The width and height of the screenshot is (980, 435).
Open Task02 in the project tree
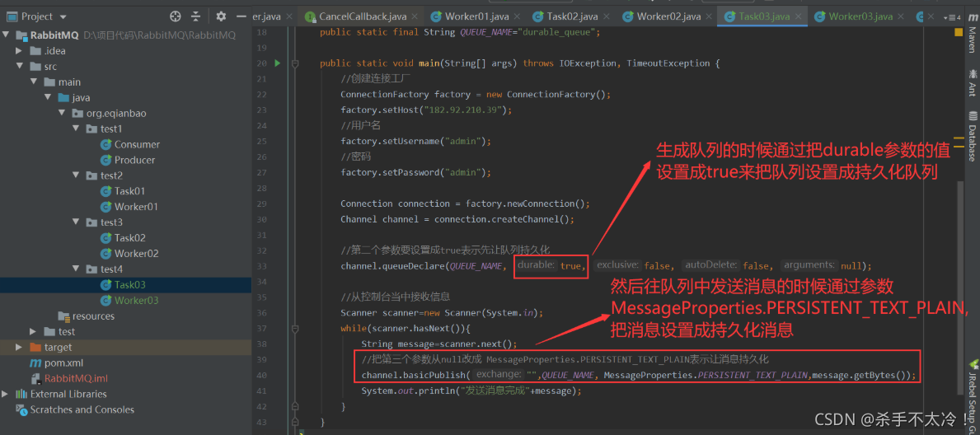point(129,238)
